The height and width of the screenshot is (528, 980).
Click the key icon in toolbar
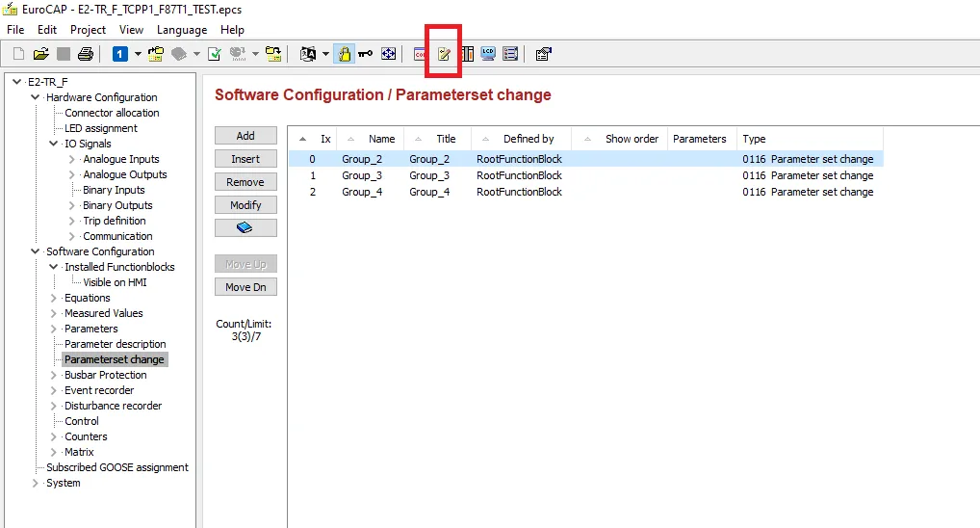coord(366,54)
